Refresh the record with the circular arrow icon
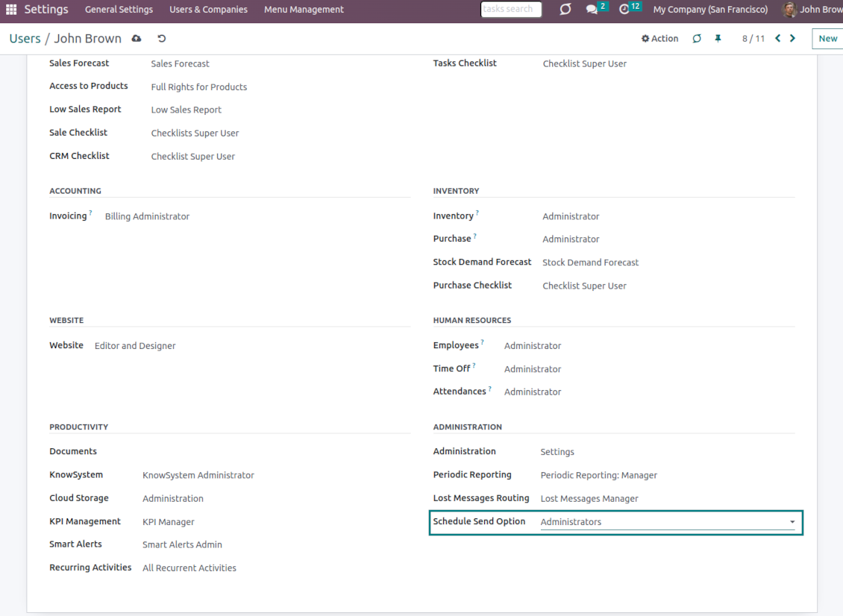The height and width of the screenshot is (616, 843). (696, 38)
